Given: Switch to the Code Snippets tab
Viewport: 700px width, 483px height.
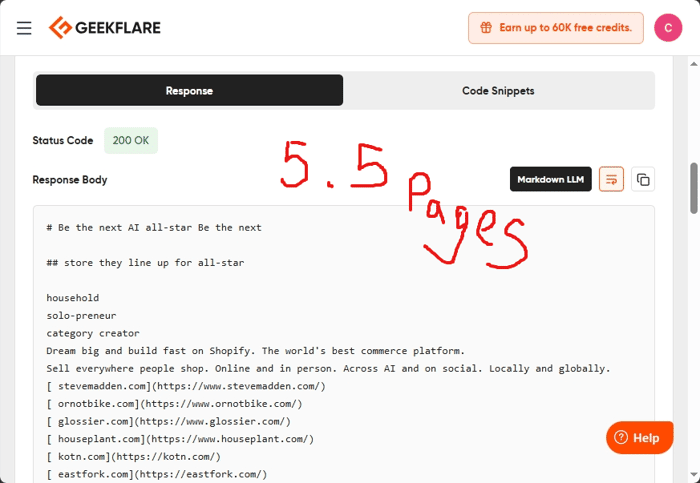Looking at the screenshot, I should click(498, 90).
